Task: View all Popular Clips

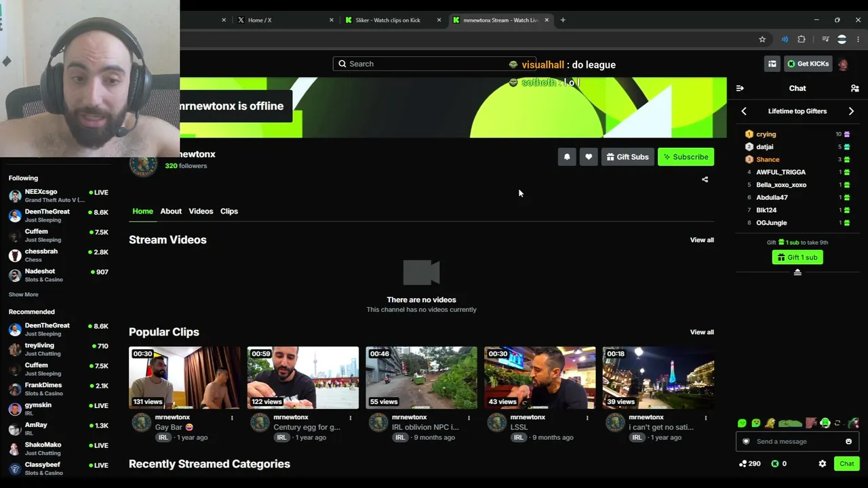Action: 702,332
